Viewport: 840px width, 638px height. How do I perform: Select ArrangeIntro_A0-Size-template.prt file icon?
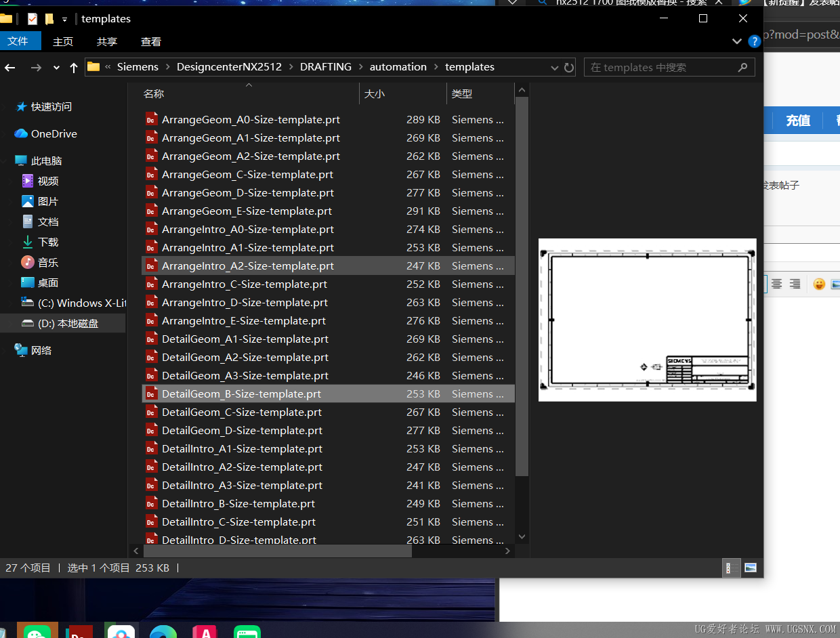click(x=151, y=229)
